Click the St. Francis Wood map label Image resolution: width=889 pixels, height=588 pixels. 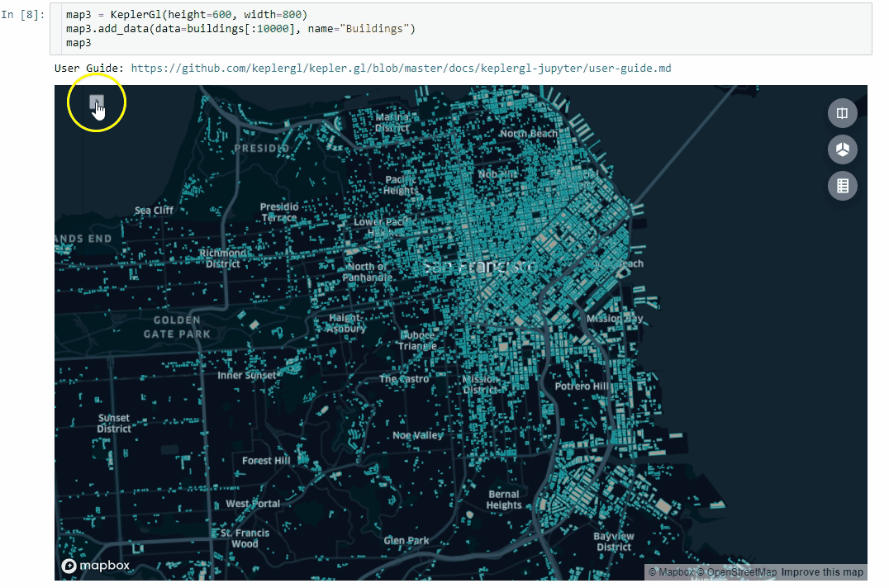[x=245, y=538]
